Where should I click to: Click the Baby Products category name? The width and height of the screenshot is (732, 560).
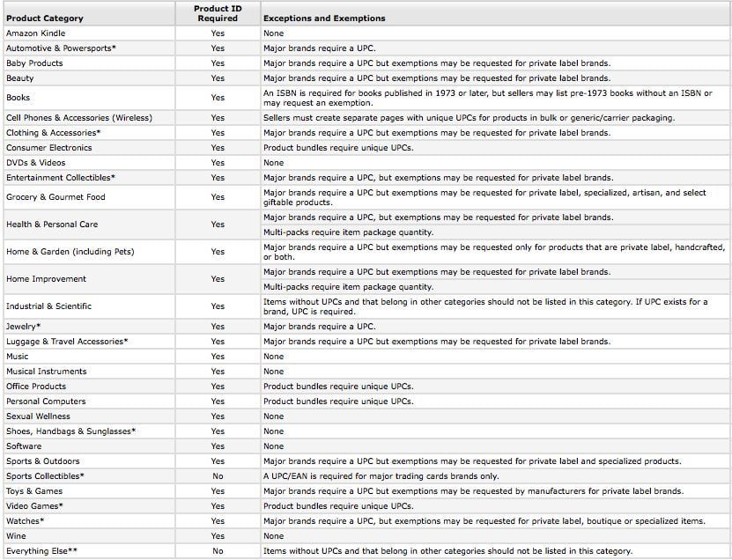34,63
